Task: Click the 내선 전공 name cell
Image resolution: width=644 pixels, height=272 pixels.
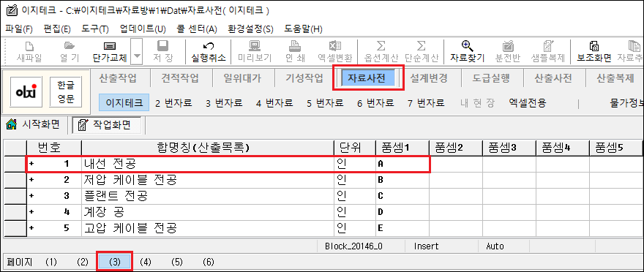Action: point(208,164)
